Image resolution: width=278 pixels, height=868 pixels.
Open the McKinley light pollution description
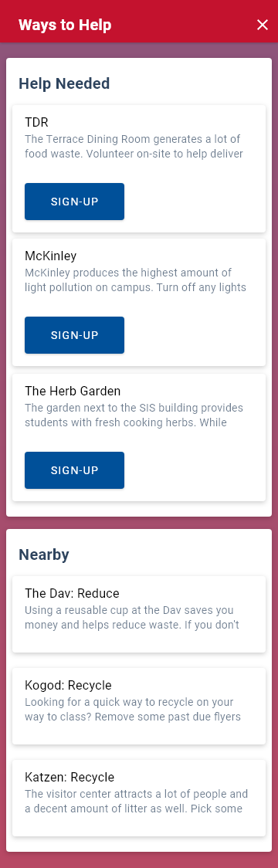[x=136, y=280]
